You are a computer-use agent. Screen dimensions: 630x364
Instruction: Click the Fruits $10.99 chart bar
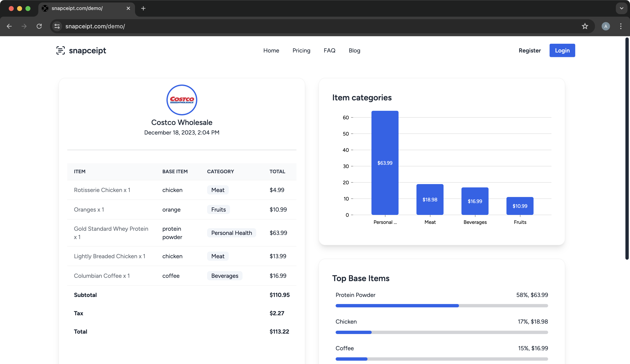click(x=520, y=206)
